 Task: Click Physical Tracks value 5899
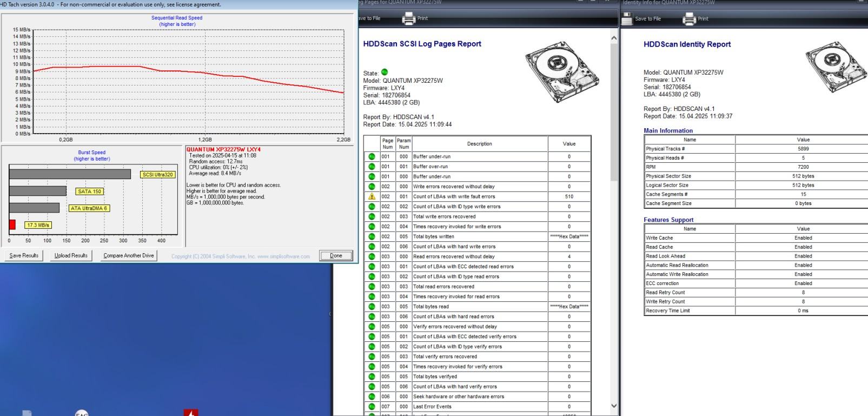pyautogui.click(x=803, y=149)
